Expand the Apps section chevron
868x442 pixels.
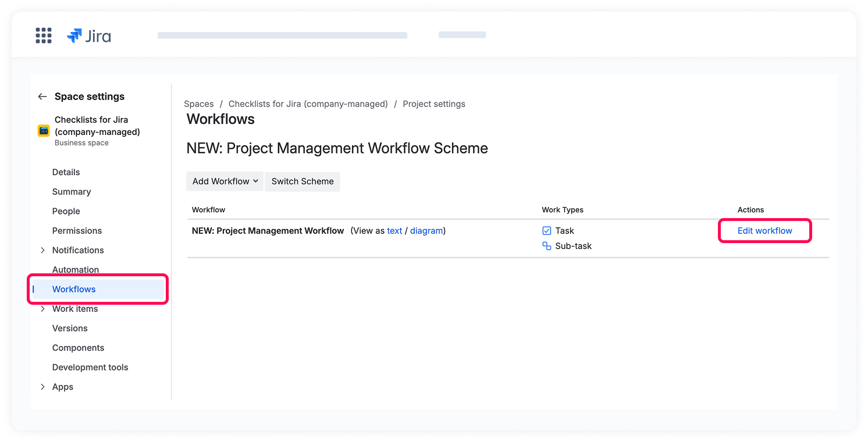(42, 387)
